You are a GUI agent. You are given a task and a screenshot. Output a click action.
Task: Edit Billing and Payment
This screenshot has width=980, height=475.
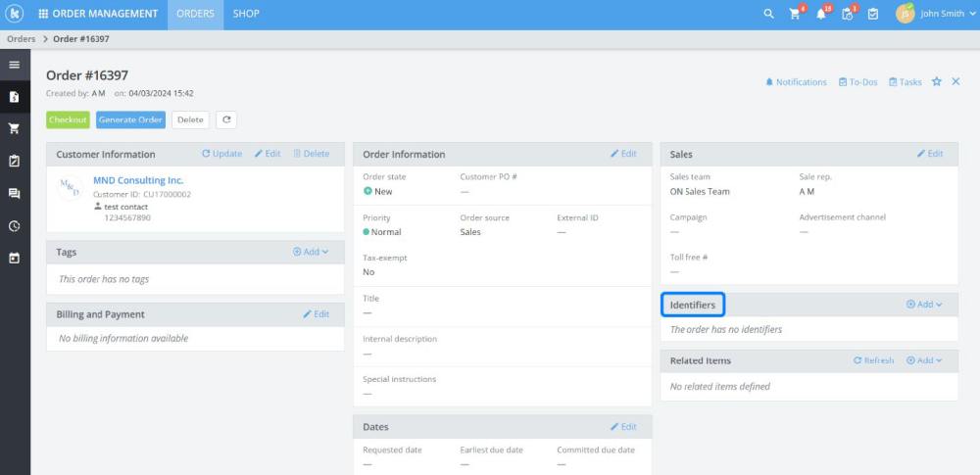pos(317,314)
